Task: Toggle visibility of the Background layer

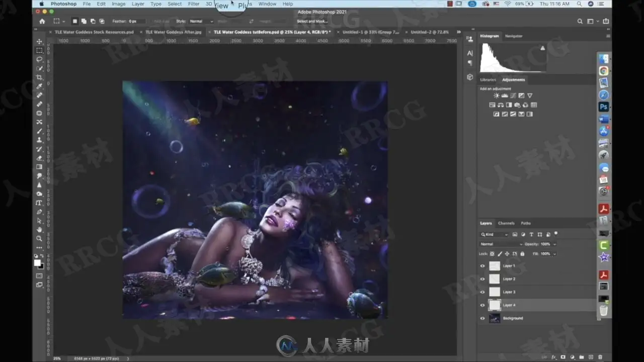Action: [x=482, y=318]
